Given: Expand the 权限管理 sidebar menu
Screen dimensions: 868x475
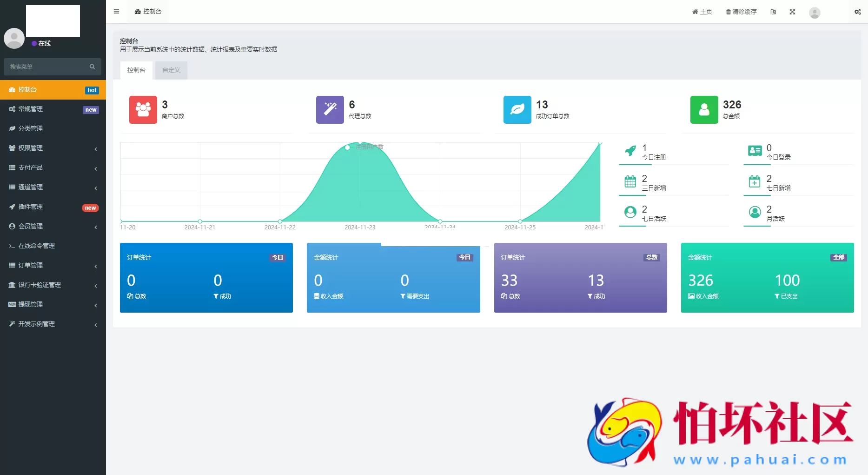Looking at the screenshot, I should coord(53,148).
